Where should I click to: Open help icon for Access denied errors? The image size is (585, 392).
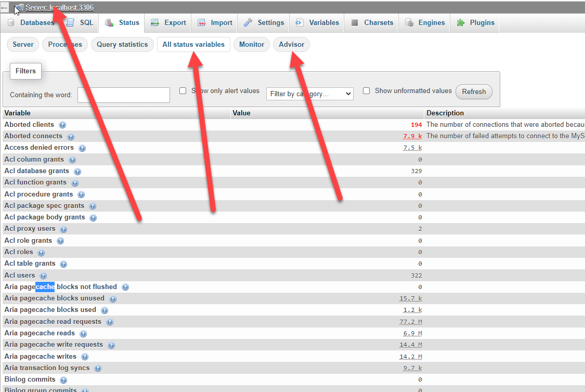click(x=82, y=148)
